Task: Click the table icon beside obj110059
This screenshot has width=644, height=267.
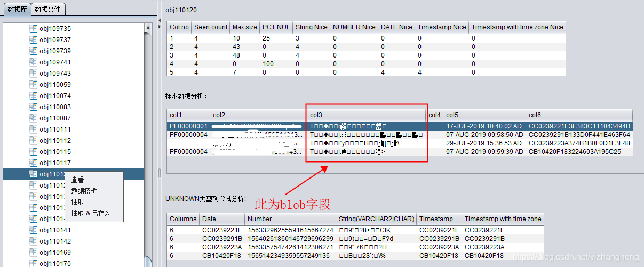Action: pos(33,85)
